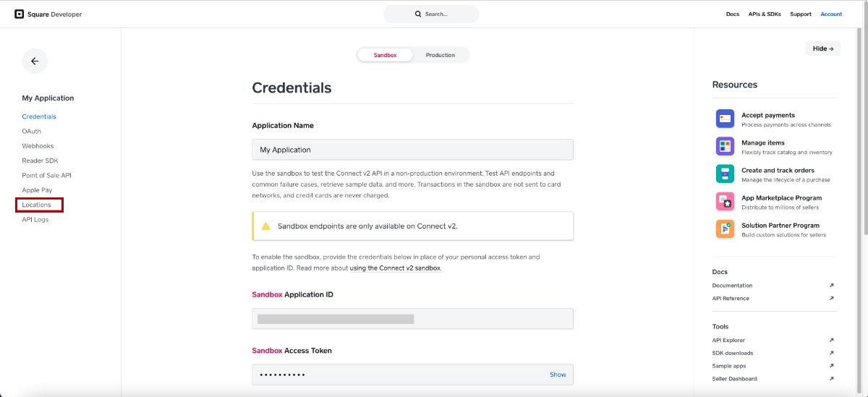Image resolution: width=868 pixels, height=397 pixels.
Task: Go to Webhooks in the sidebar
Action: point(38,146)
